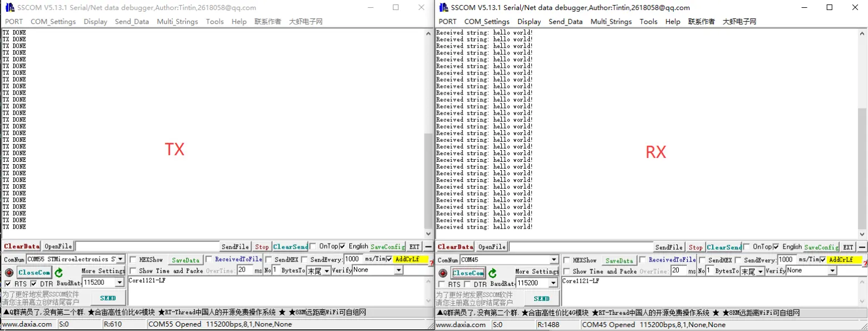Click red port status indicator in COM55 window
The image size is (868, 331).
pyautogui.click(x=9, y=273)
